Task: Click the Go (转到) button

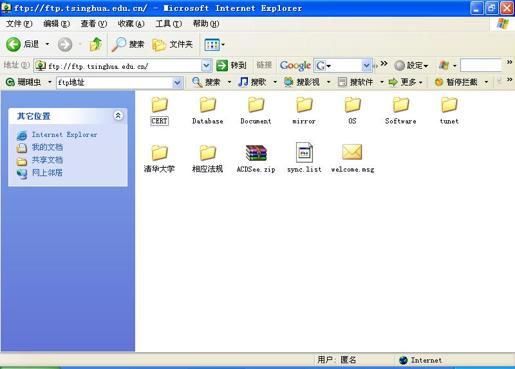Action: pos(231,65)
